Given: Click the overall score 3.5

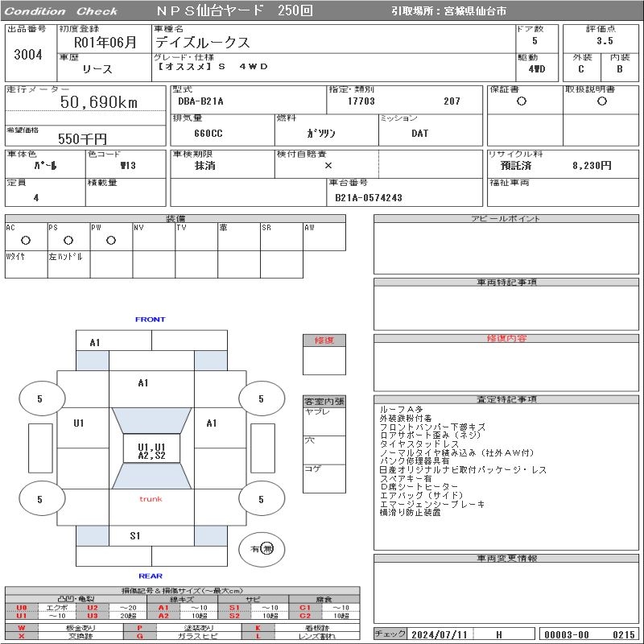Looking at the screenshot, I should (x=605, y=41).
